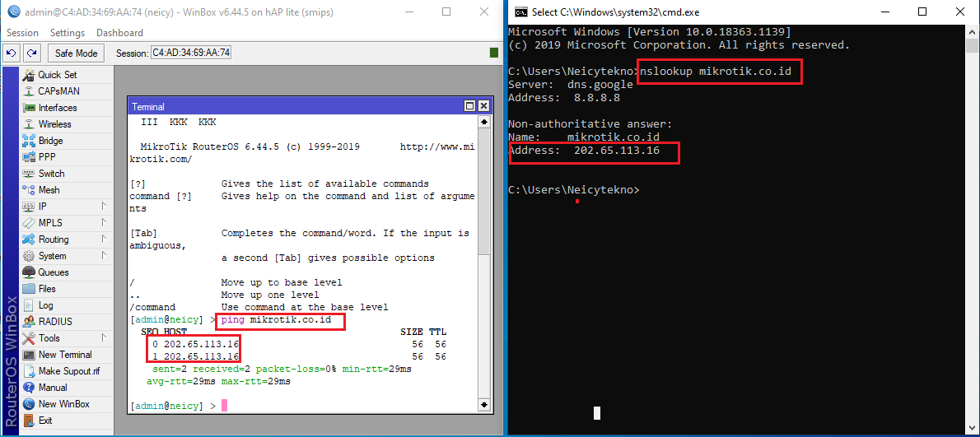Click 'Microsoft Windows [Version 10.0.18363.1139]' line
This screenshot has width=980, height=437.
[x=650, y=32]
